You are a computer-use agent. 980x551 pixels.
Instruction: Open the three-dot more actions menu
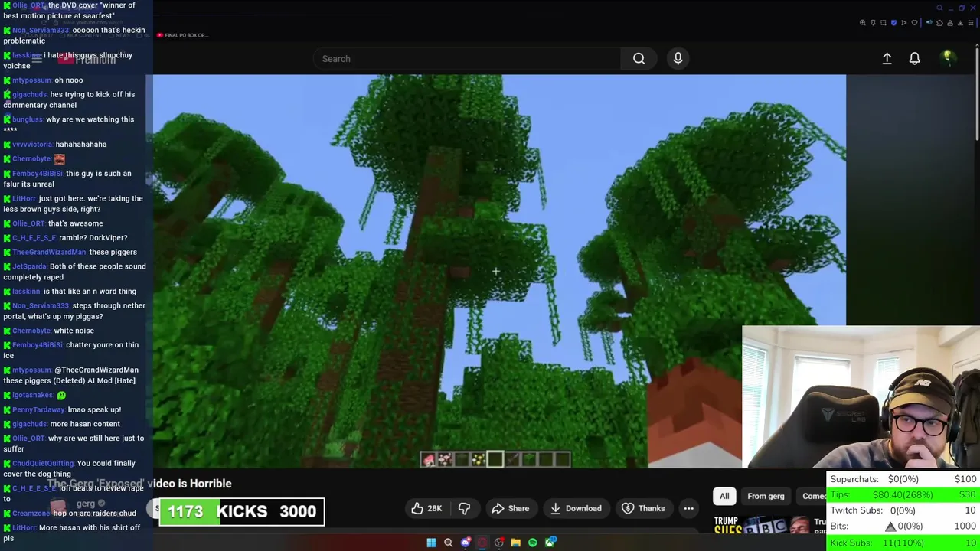[x=688, y=508]
